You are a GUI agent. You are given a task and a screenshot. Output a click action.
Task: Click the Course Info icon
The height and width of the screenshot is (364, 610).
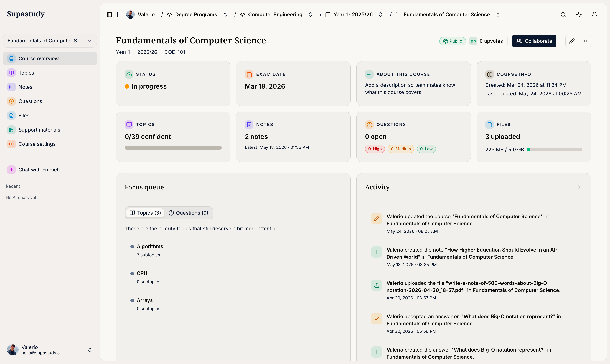(x=490, y=74)
